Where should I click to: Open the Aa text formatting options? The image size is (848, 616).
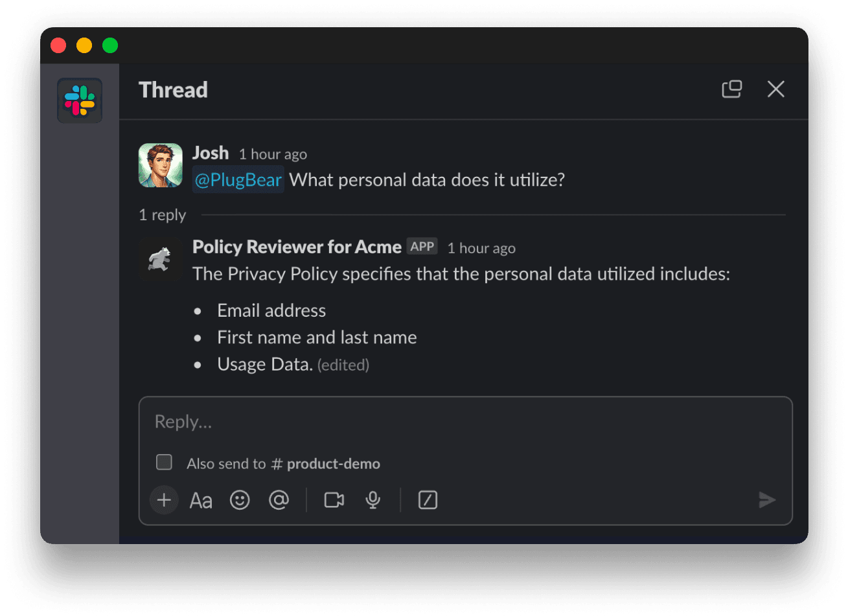201,499
